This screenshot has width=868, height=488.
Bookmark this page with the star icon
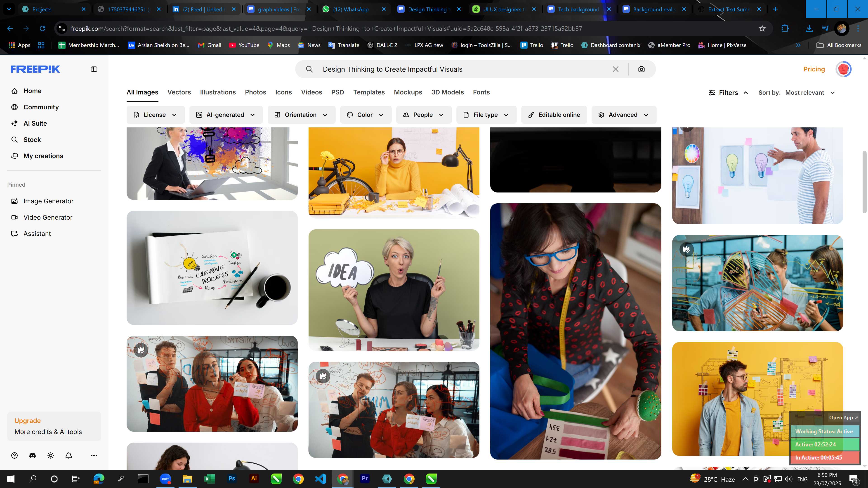[762, 29]
